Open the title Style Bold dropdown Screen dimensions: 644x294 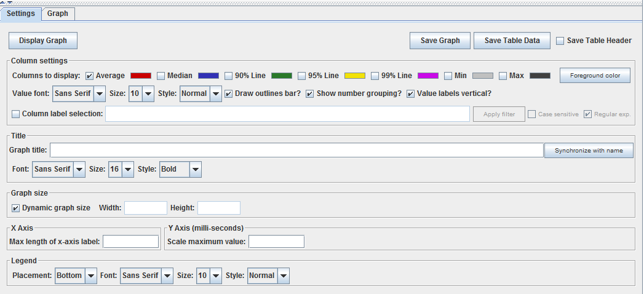click(180, 169)
